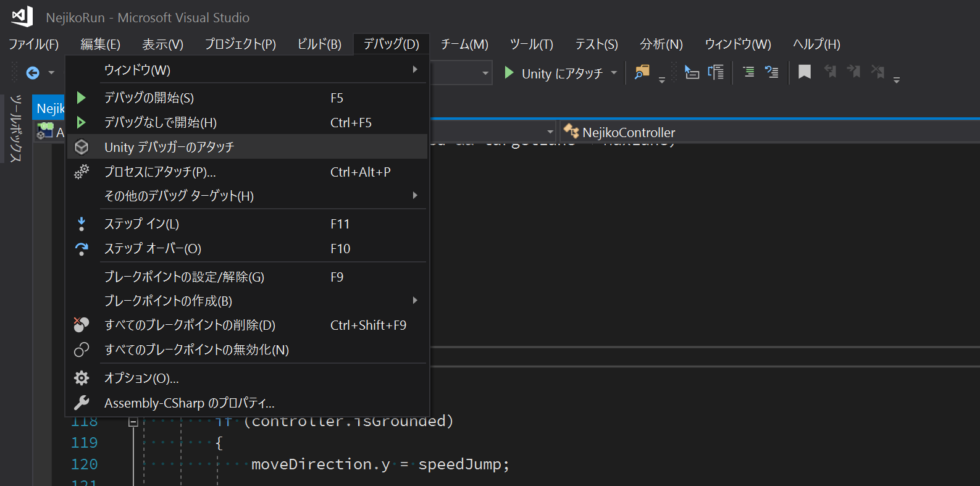Open the solution platform combo box dropdown

click(x=485, y=73)
